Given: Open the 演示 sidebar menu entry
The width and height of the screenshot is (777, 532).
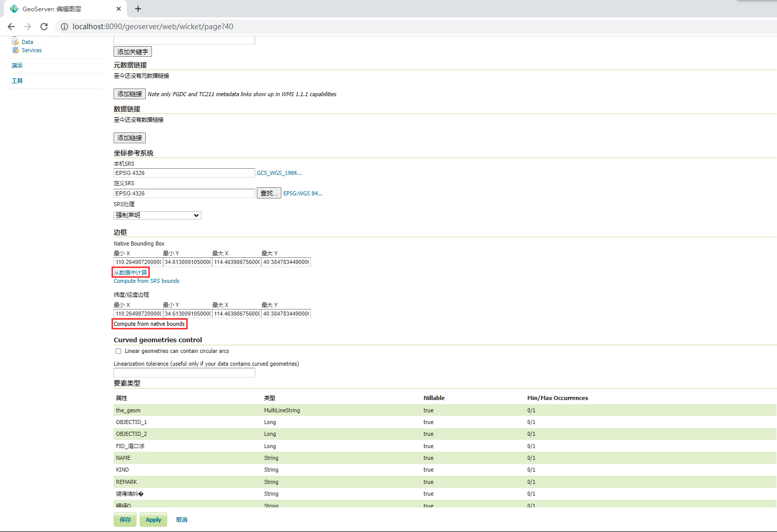Looking at the screenshot, I should click(17, 65).
